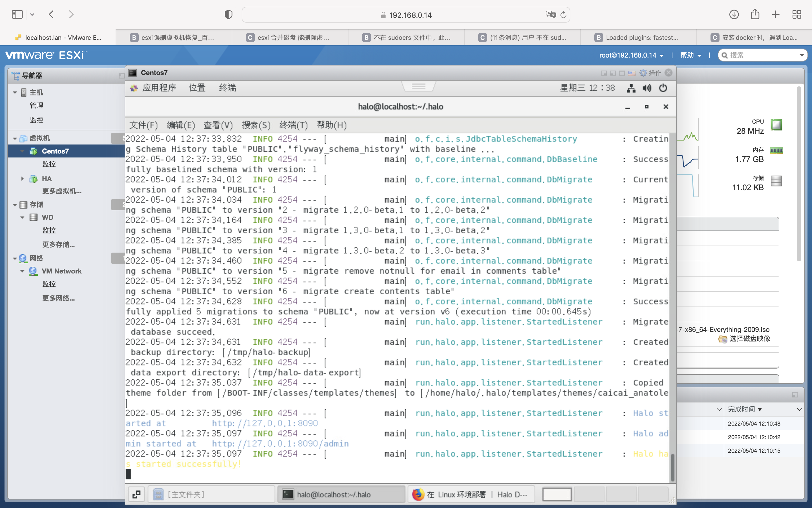This screenshot has width=812, height=508.
Task: Collapse the 虚拟机 tree node
Action: pyautogui.click(x=15, y=138)
